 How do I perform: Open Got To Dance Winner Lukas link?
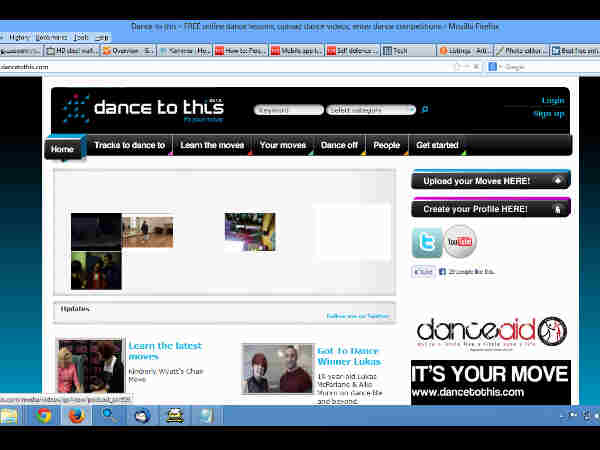pos(349,356)
